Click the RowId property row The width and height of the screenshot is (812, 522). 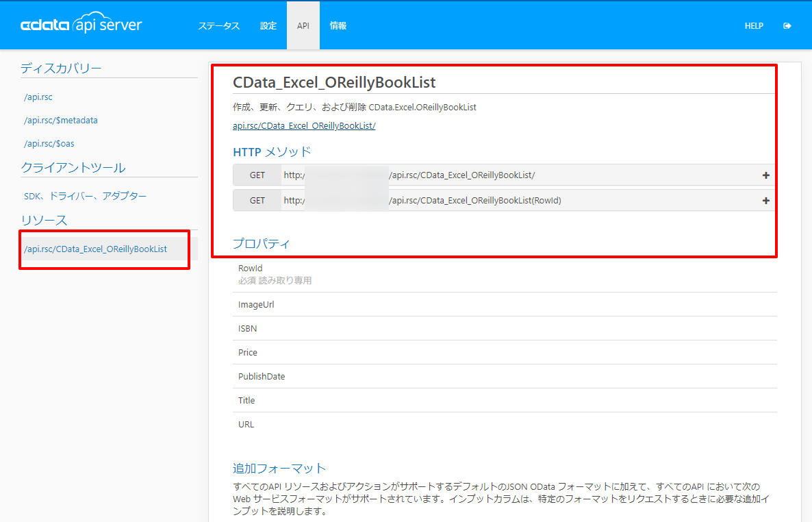pos(505,274)
